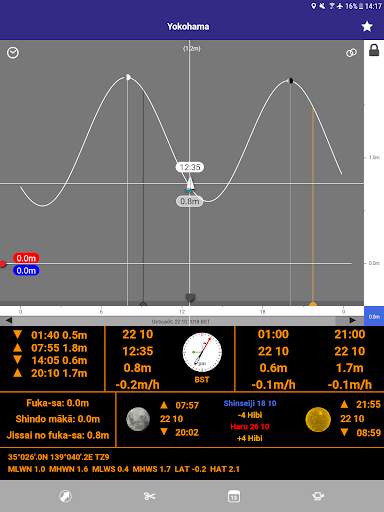Image resolution: width=384 pixels, height=512 pixels.
Task: Toggle the padlock lock icon
Action: [x=374, y=50]
